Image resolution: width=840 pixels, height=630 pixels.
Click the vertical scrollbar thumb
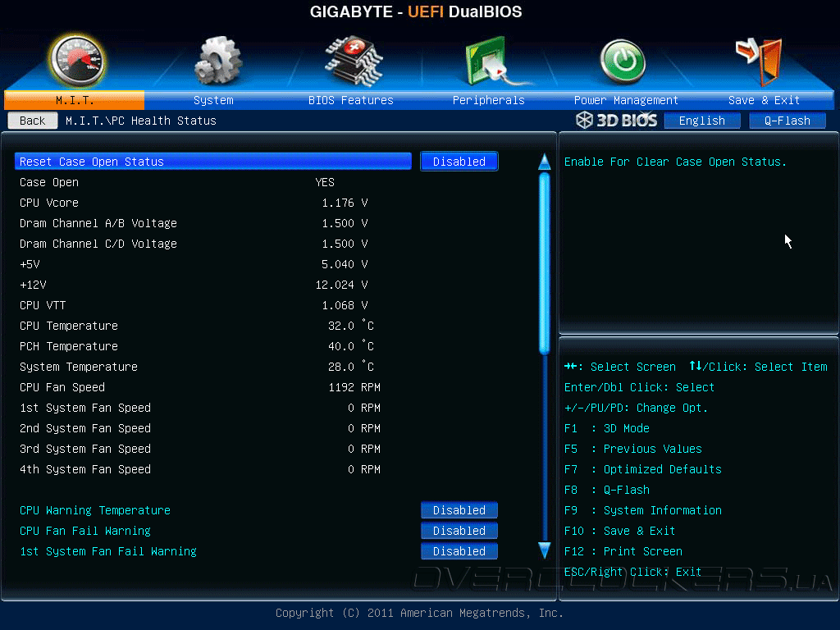[545, 263]
